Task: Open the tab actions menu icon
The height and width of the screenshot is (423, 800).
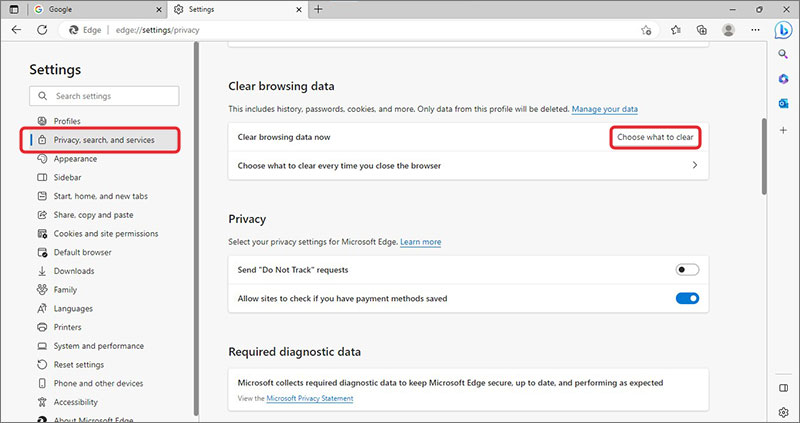Action: pyautogui.click(x=14, y=9)
